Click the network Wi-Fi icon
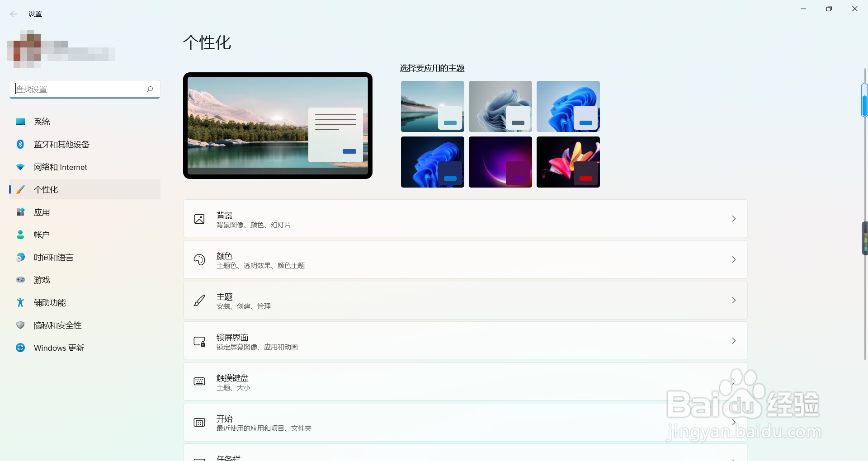The height and width of the screenshot is (461, 868). [20, 167]
